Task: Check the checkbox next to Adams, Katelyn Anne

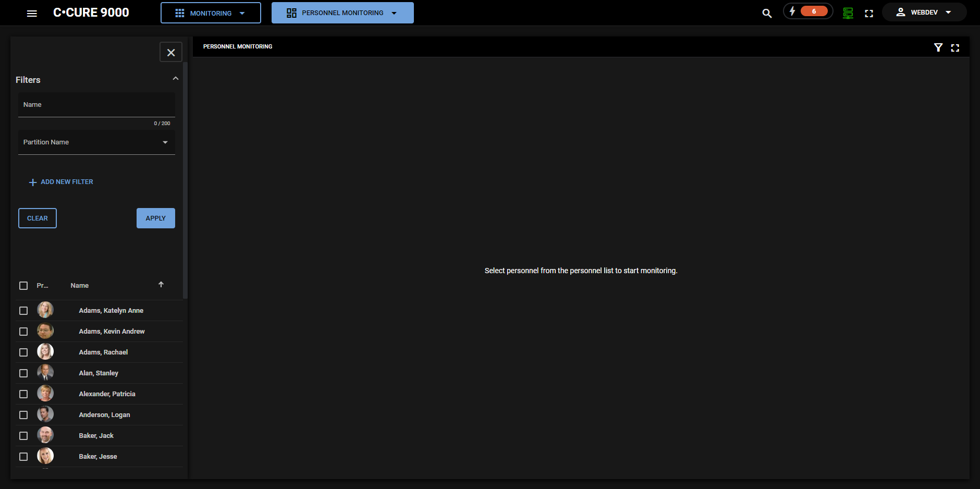Action: pos(23,310)
